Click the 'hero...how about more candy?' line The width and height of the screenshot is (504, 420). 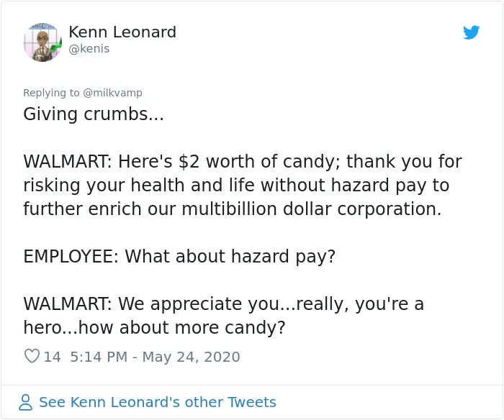[154, 328]
